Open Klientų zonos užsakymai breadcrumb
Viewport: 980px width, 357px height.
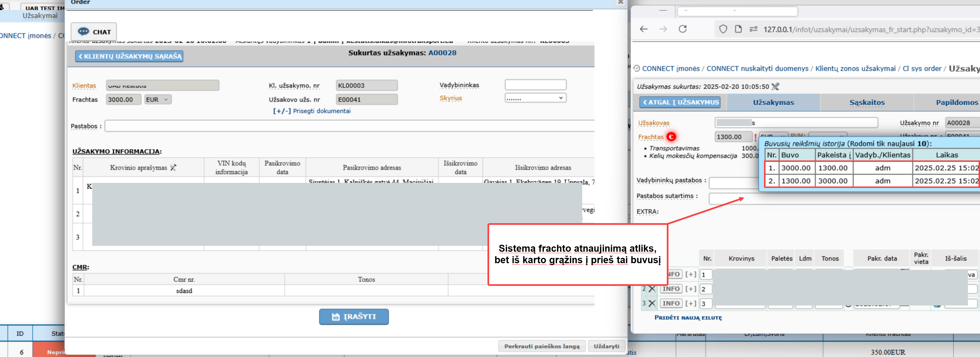[855, 68]
